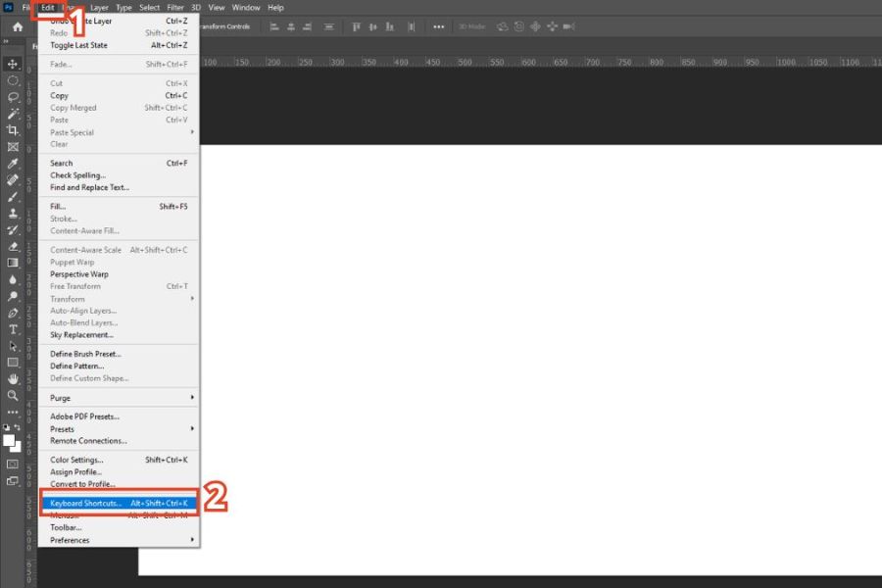Pick the Crop tool in toolbar

coord(13,129)
